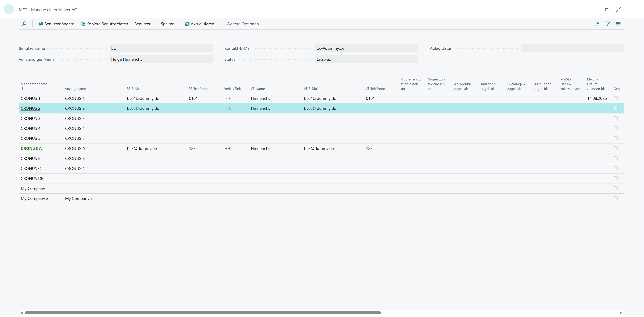The image size is (644, 317).
Task: Select the green CRONUS A mandant
Action: (x=31, y=148)
